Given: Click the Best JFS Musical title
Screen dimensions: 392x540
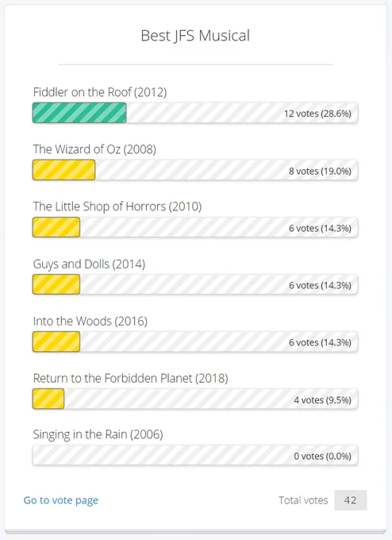Looking at the screenshot, I should (195, 36).
